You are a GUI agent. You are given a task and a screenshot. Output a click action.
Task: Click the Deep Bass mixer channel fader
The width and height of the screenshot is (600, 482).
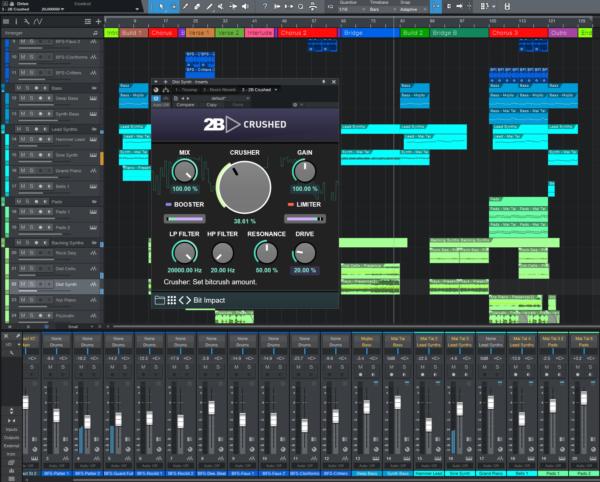pyautogui.click(x=367, y=407)
